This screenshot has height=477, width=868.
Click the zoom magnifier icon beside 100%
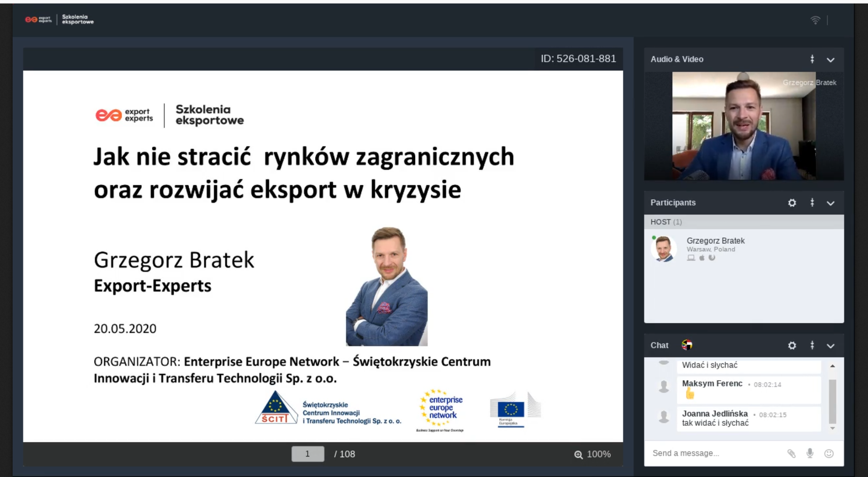[x=578, y=455]
